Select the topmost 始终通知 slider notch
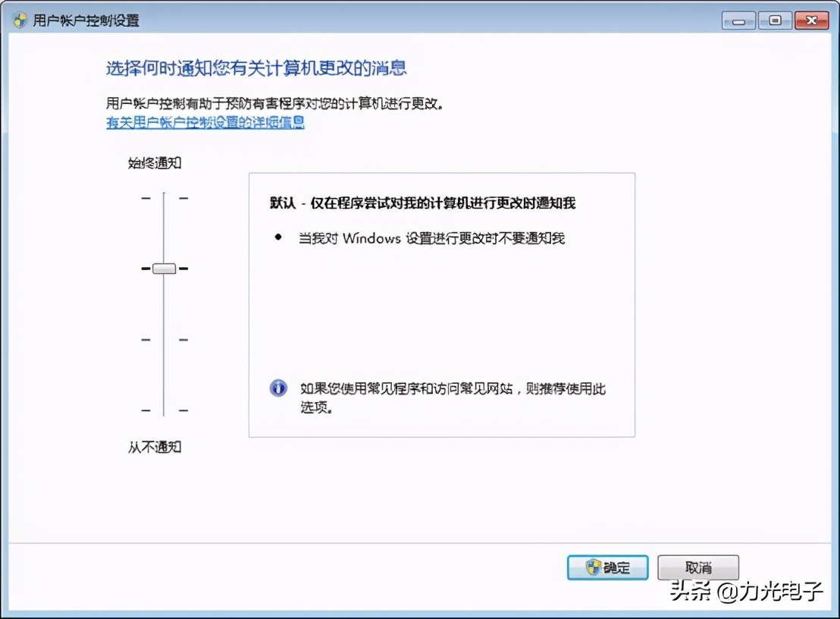Viewport: 840px width, 619px height. [164, 196]
